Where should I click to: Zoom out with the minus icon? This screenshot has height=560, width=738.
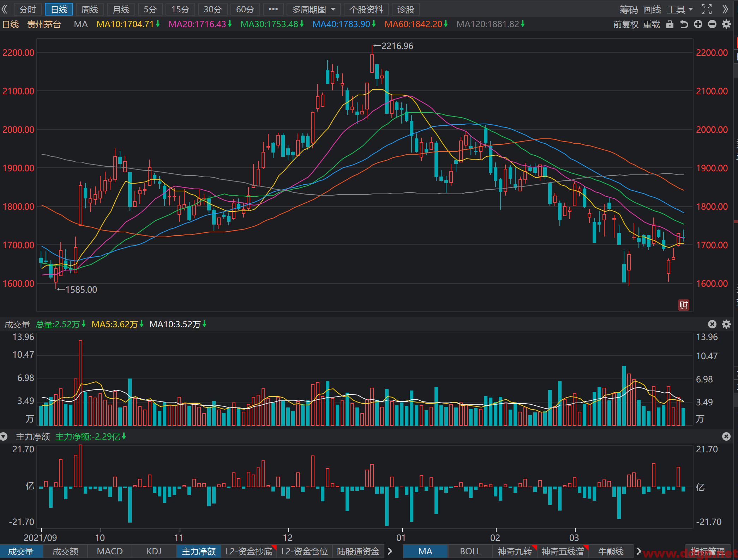(712, 24)
